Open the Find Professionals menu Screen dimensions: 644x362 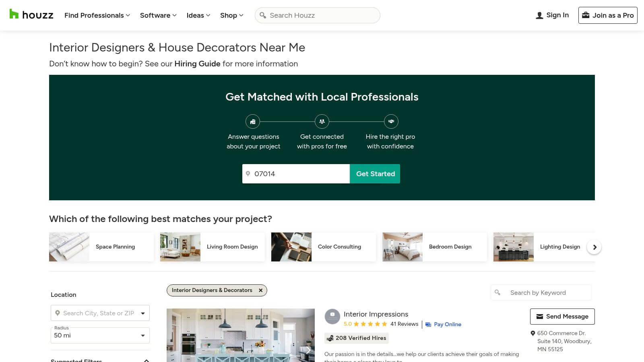click(x=97, y=15)
